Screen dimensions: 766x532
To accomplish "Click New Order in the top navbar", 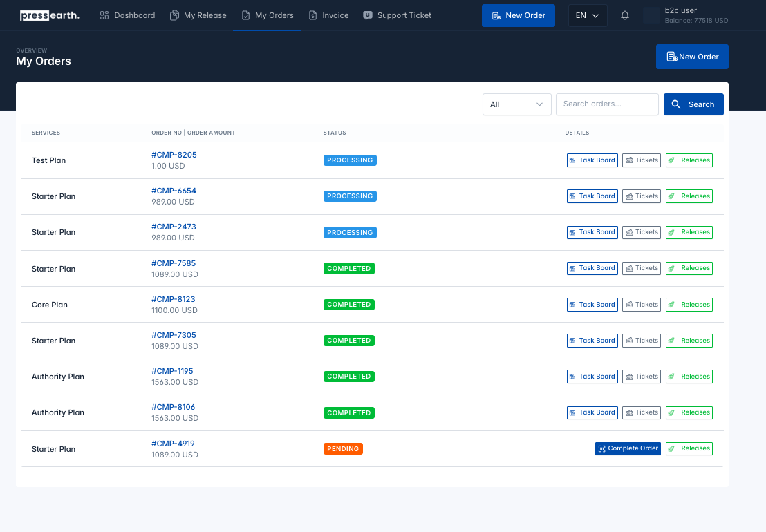I will tap(519, 16).
